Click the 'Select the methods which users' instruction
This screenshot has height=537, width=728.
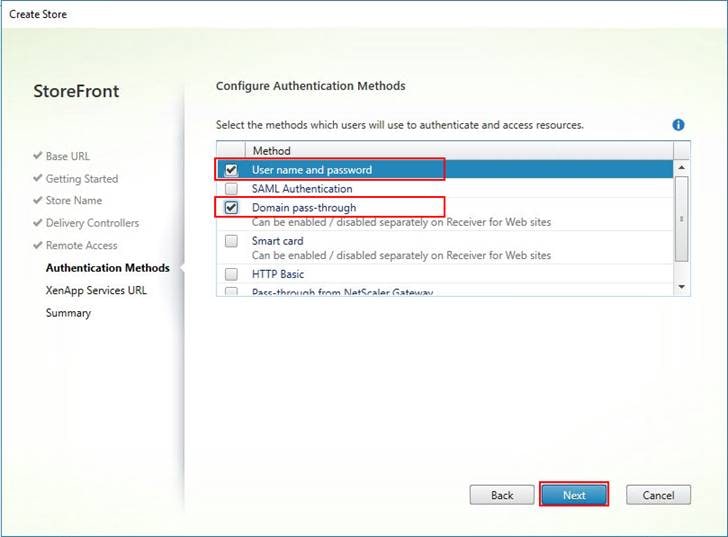[400, 125]
